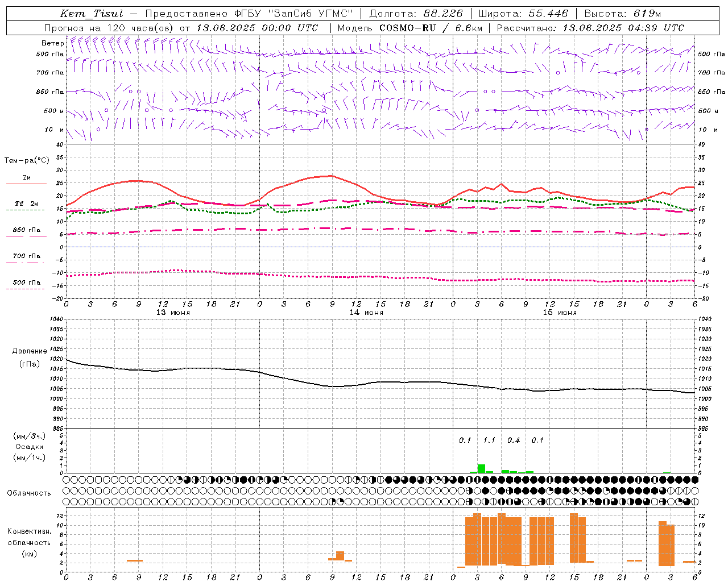
Task: Click the station name Kem_Tisul
Action: 90,14
